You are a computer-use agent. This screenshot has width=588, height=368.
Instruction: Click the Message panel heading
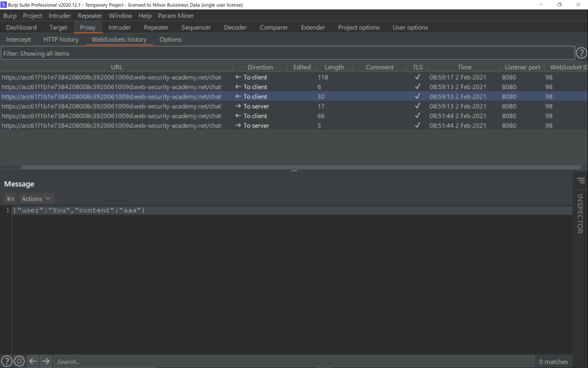19,184
